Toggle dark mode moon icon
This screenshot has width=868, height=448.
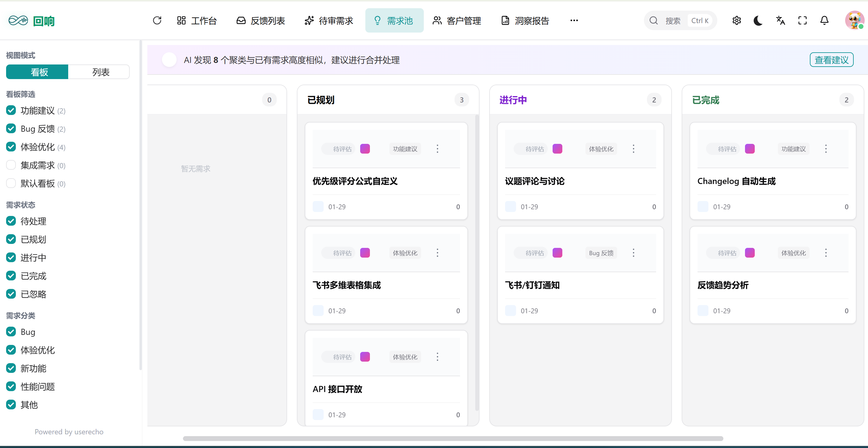tap(758, 21)
